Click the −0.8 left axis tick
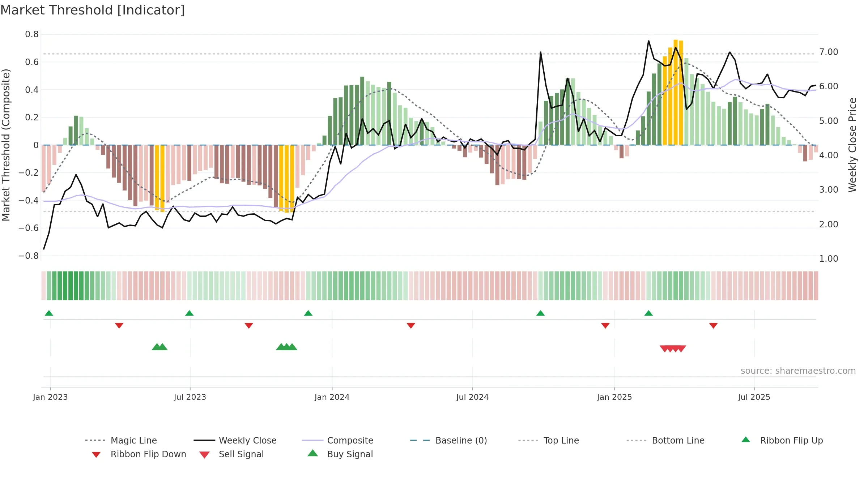The image size is (868, 488). (29, 256)
